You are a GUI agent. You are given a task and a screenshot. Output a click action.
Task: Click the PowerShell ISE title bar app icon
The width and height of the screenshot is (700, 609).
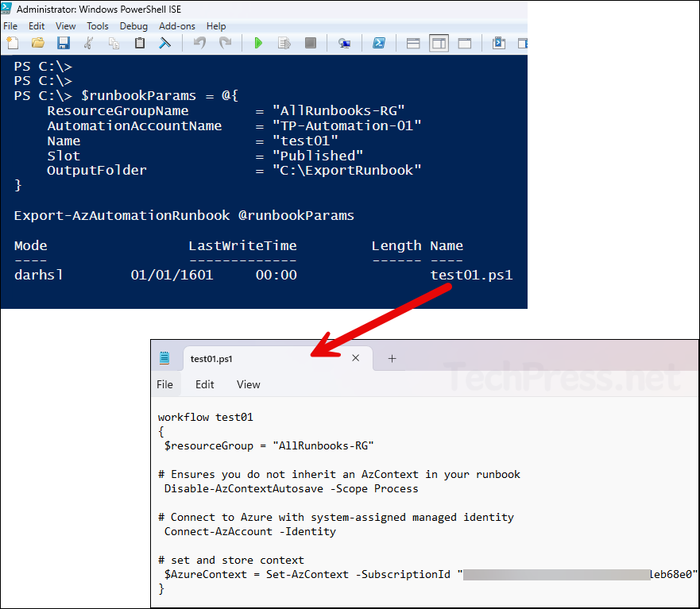tap(6, 8)
